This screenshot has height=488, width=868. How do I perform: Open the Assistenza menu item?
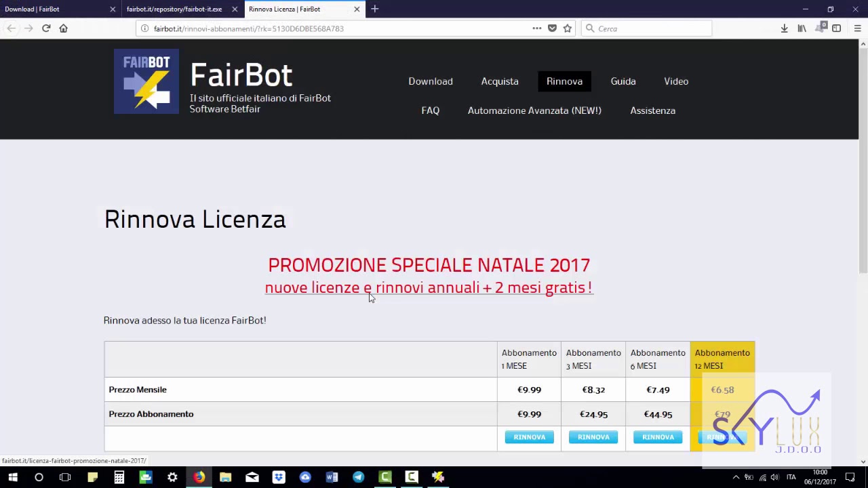point(652,110)
